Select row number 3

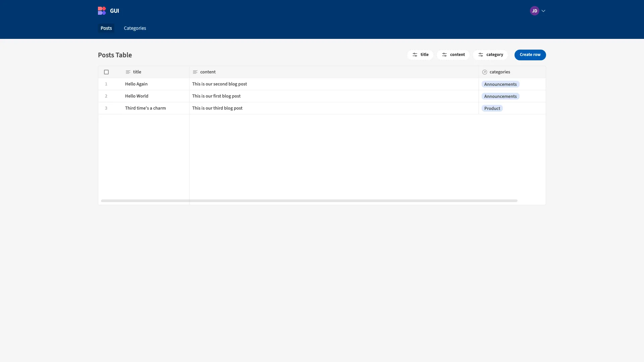[x=106, y=108]
